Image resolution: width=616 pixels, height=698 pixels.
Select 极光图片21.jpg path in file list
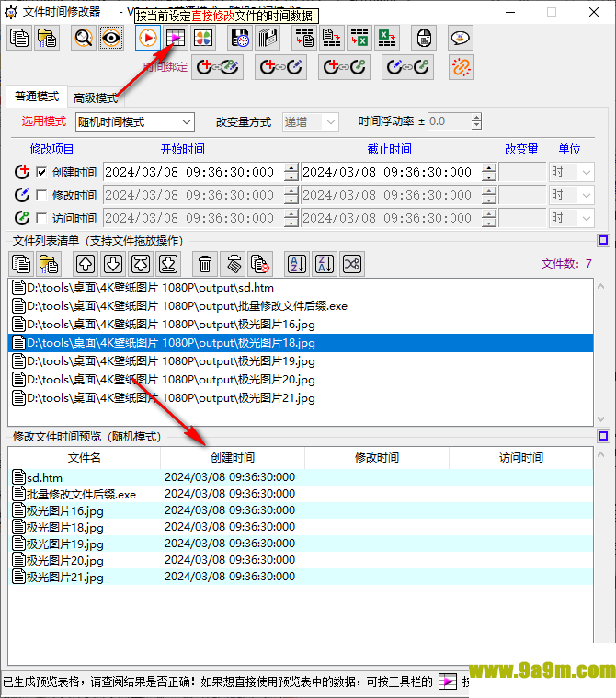click(301, 398)
